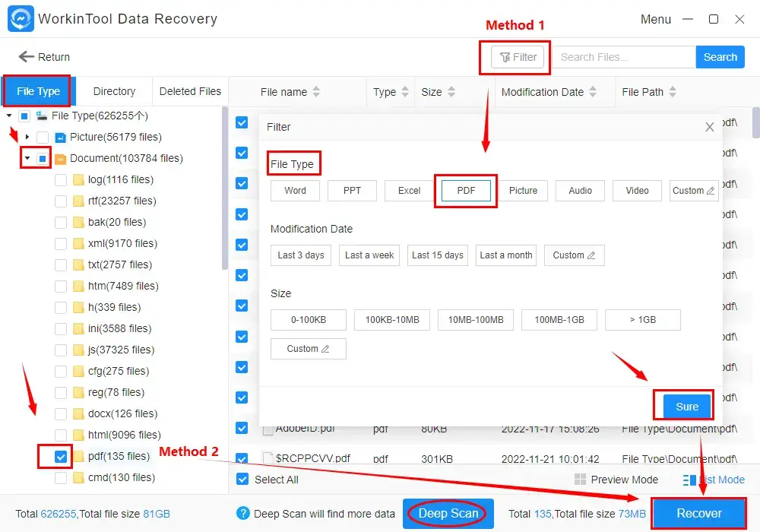
Task: Click the Document category folder icon
Action: [x=61, y=159]
